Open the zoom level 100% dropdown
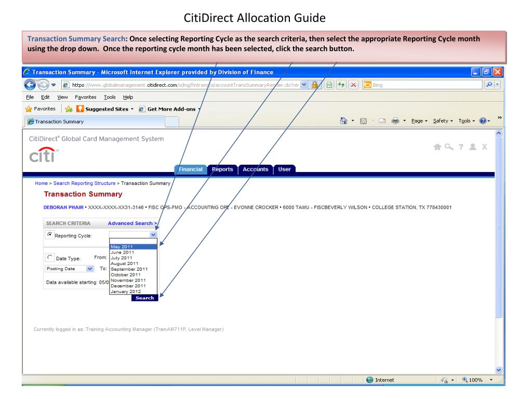The height and width of the screenshot is (399, 532). [491, 380]
